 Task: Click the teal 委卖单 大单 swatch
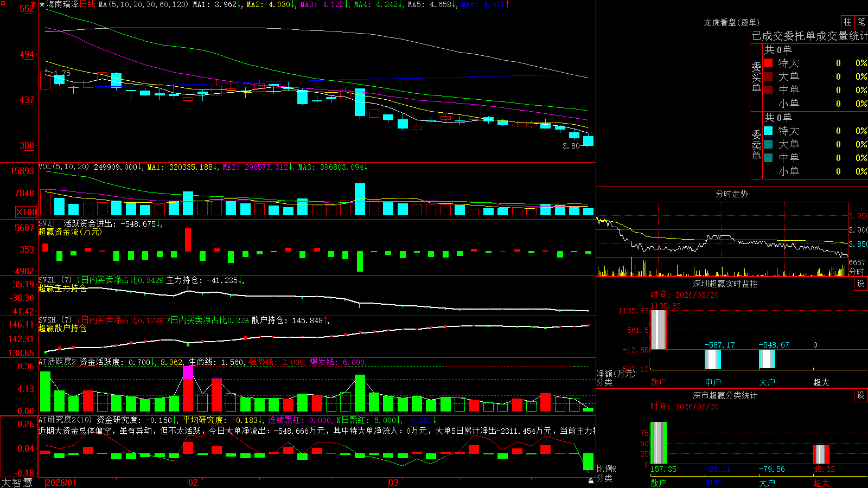[x=768, y=144]
